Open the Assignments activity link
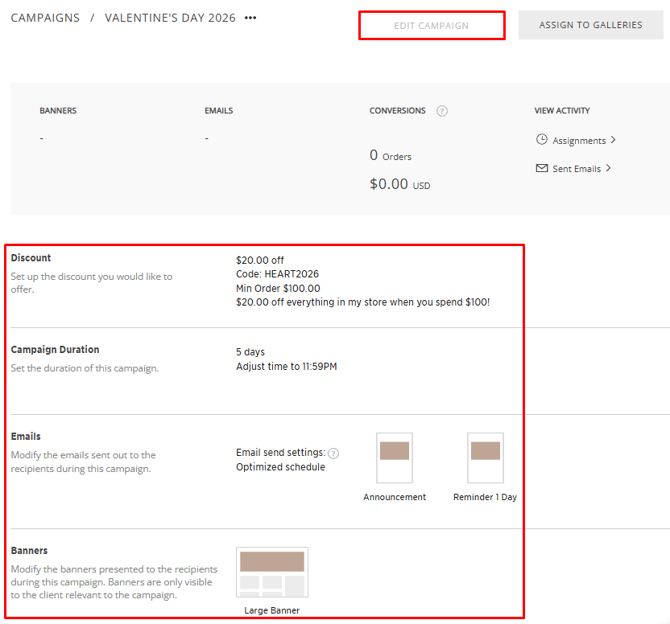The width and height of the screenshot is (670, 624). point(579,141)
